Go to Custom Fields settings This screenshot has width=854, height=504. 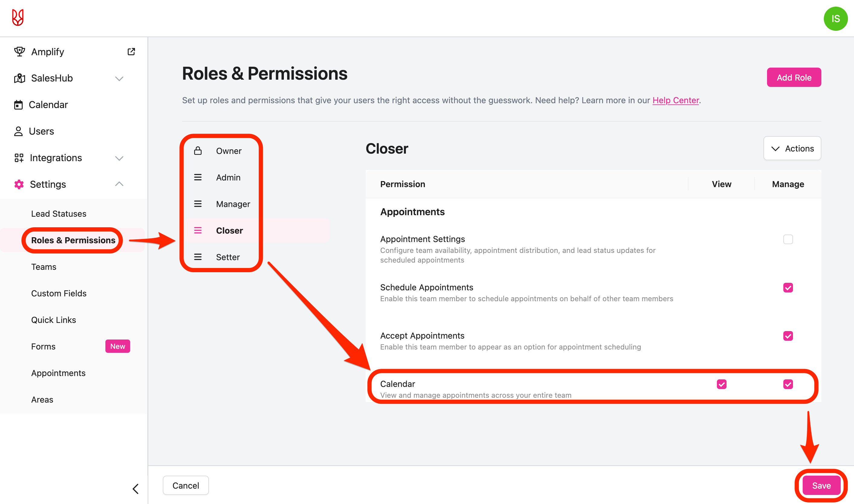click(x=59, y=293)
